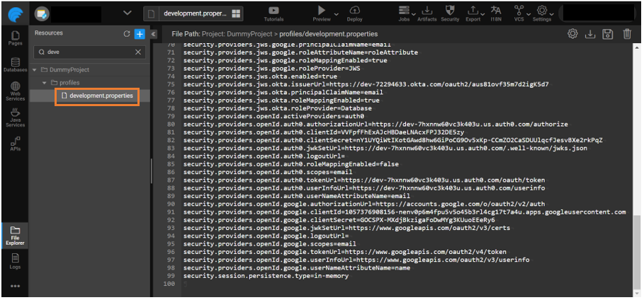Open Web Services in the sidebar
The image size is (644, 300).
[x=15, y=91]
